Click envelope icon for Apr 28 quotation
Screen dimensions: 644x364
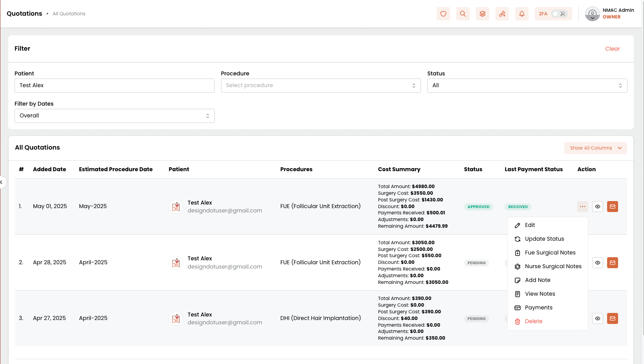tap(612, 263)
